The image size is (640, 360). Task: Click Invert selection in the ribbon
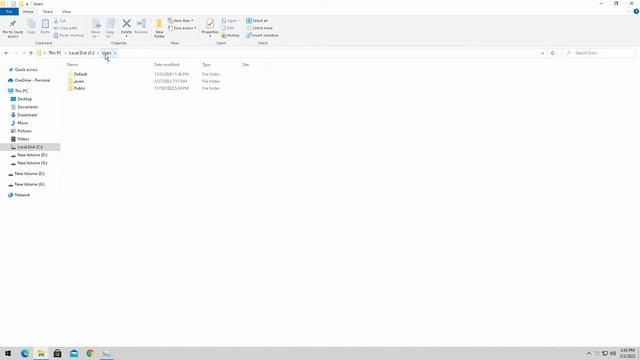point(262,36)
